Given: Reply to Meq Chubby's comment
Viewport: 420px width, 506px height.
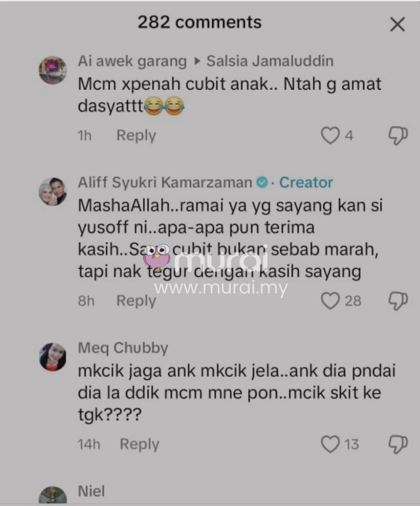Looking at the screenshot, I should [139, 444].
